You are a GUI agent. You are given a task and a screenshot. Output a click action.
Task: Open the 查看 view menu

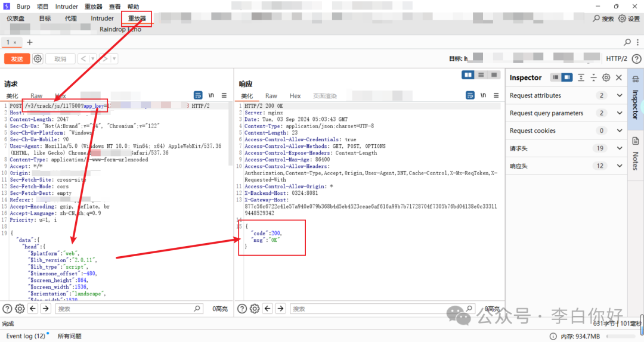tap(114, 7)
